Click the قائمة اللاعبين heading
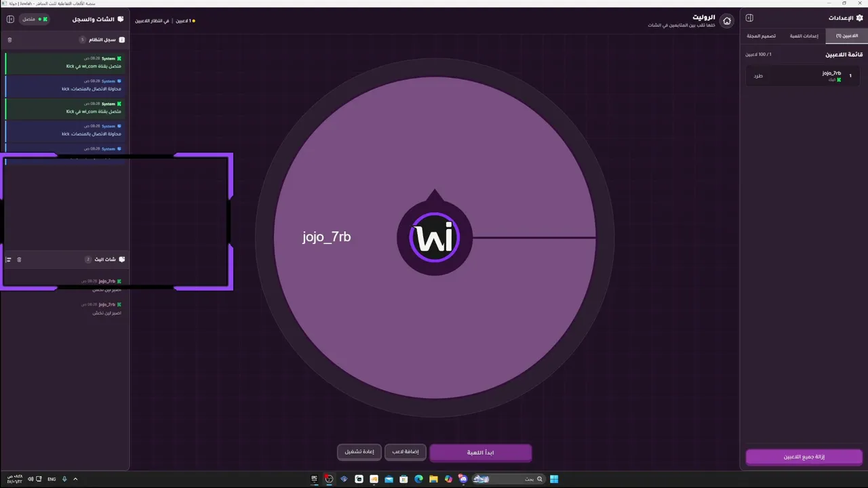Viewport: 868px width, 488px height. pos(844,54)
